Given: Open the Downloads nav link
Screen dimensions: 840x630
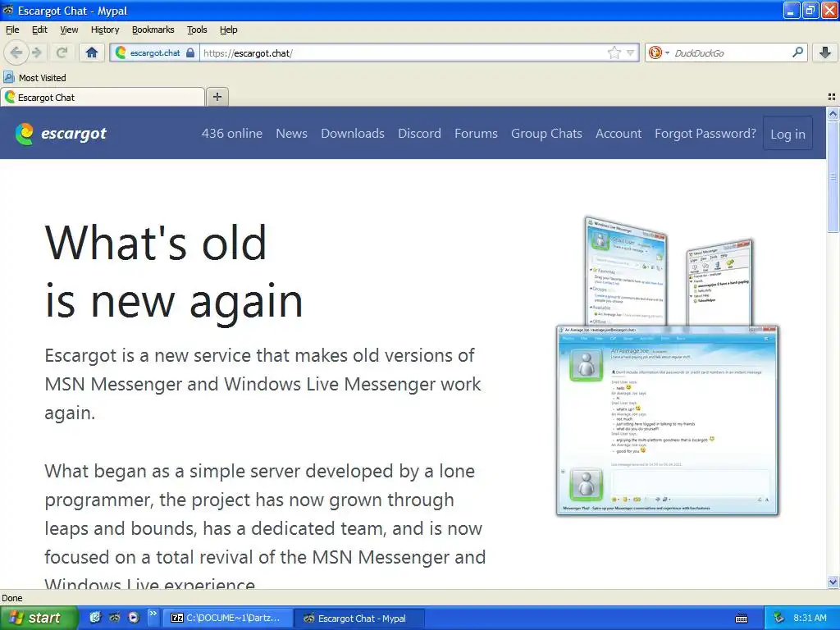Looking at the screenshot, I should pos(353,134).
